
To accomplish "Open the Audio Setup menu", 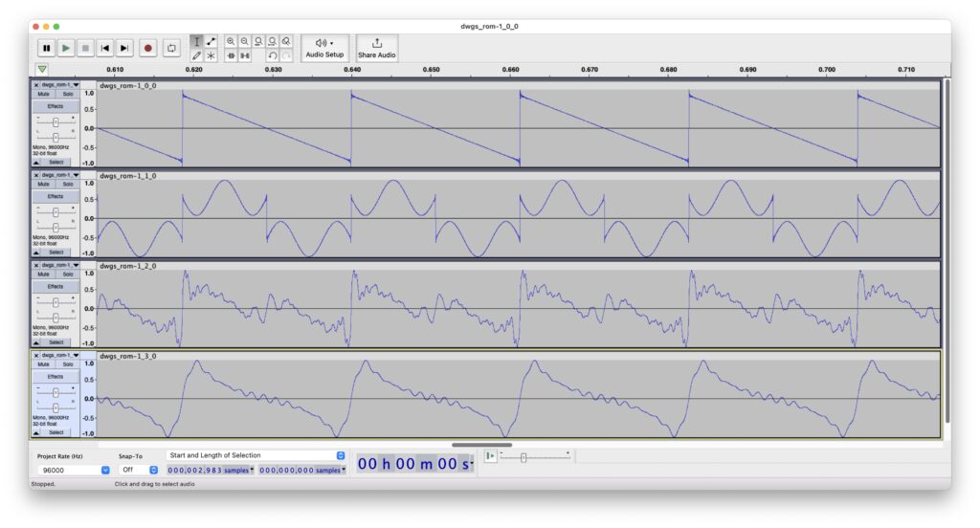I will pyautogui.click(x=324, y=48).
